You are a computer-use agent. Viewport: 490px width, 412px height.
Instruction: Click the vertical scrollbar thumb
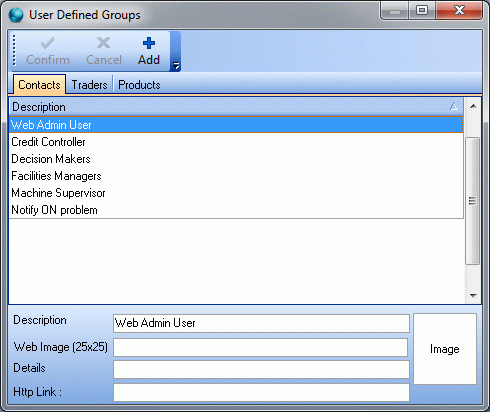click(x=472, y=201)
